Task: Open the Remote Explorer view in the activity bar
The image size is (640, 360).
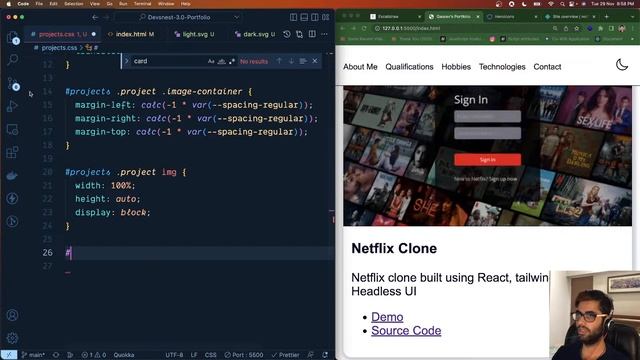Action: pyautogui.click(x=13, y=130)
